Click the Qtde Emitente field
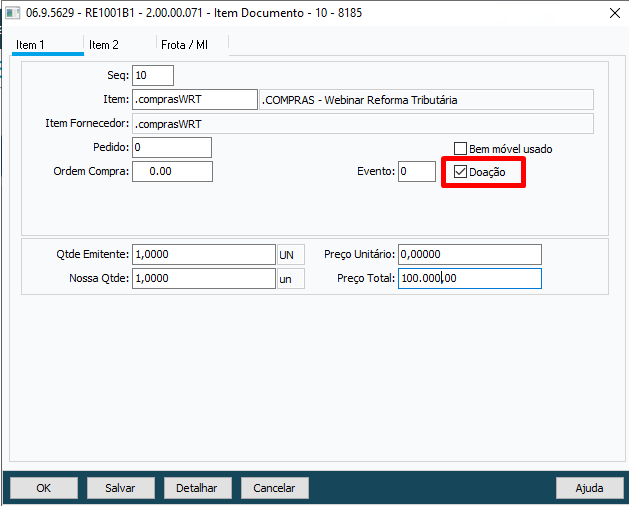Image resolution: width=629 pixels, height=506 pixels. click(x=204, y=254)
